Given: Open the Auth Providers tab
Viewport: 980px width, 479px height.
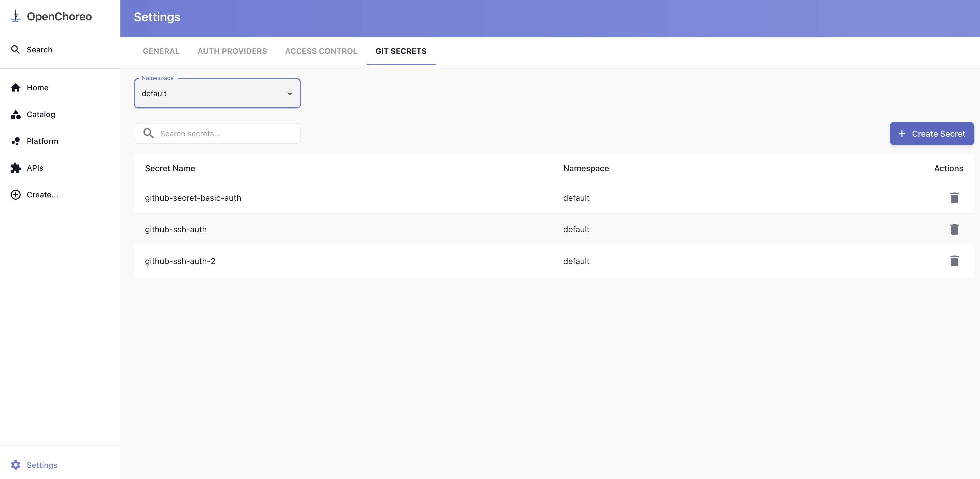Looking at the screenshot, I should coord(232,51).
